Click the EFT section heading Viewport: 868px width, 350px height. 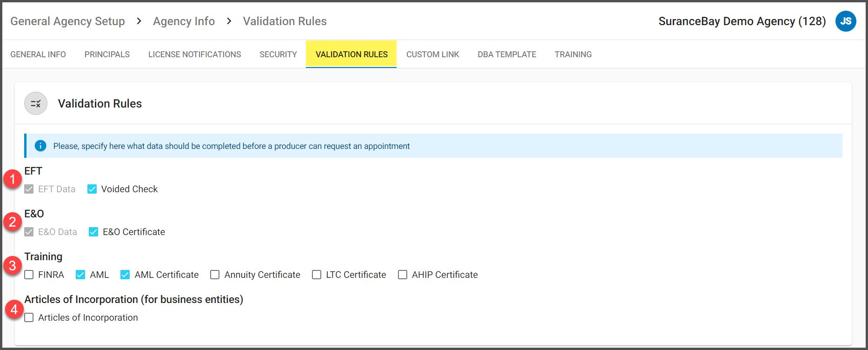(x=33, y=171)
